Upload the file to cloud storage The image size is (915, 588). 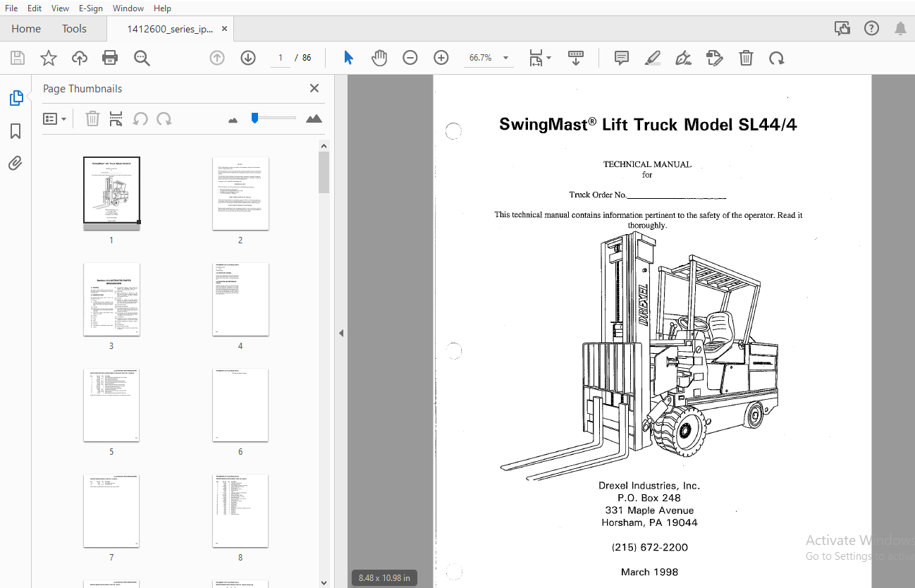point(80,58)
